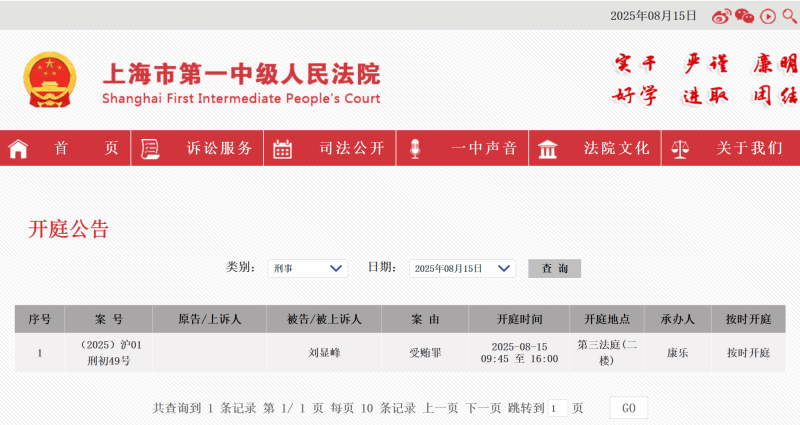Click the 序号 column header
Viewport: 800px width, 425px height.
click(x=40, y=319)
